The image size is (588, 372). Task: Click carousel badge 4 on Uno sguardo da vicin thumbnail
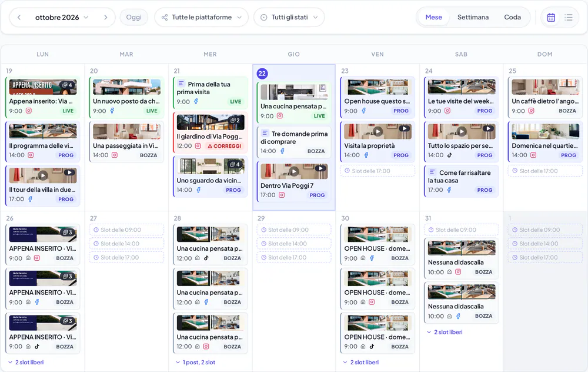235,164
